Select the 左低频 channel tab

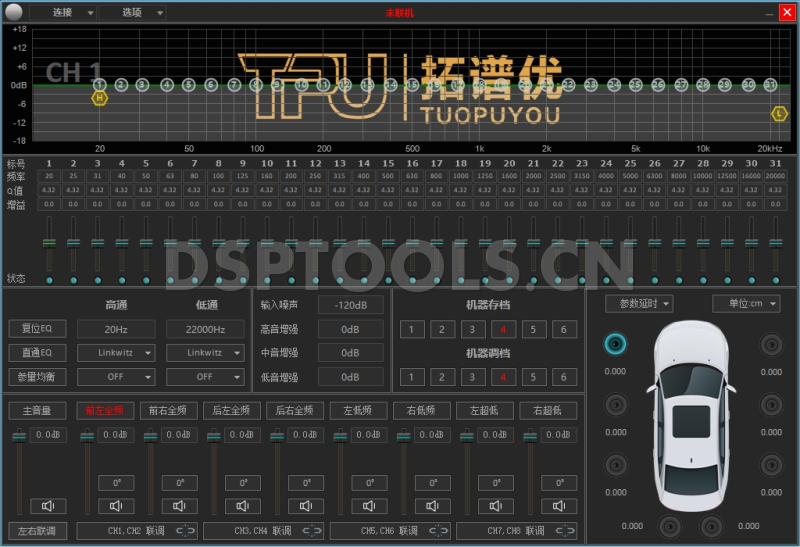[358, 410]
